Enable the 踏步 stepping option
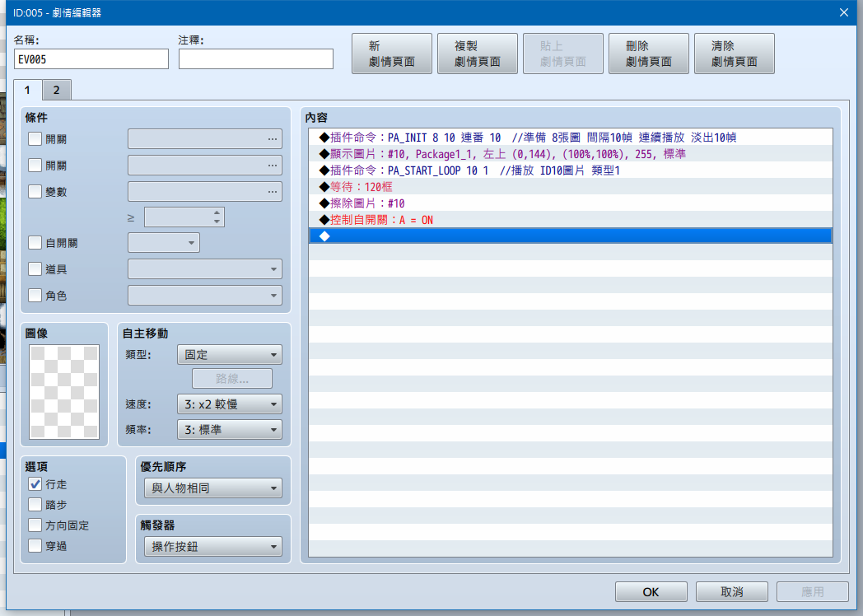 35,505
